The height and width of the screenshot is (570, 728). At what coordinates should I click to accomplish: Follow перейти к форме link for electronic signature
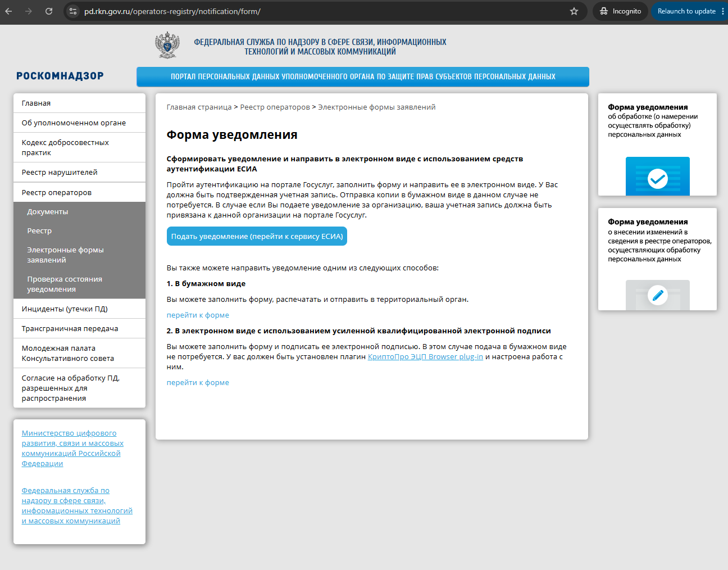pos(198,383)
